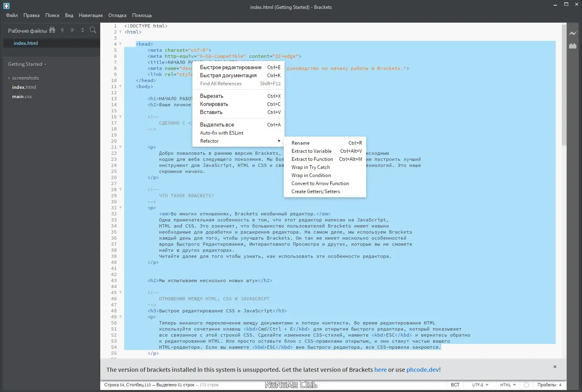The width and height of the screenshot is (582, 392).
Task: Open the Extension Manager icon
Action: [573, 46]
